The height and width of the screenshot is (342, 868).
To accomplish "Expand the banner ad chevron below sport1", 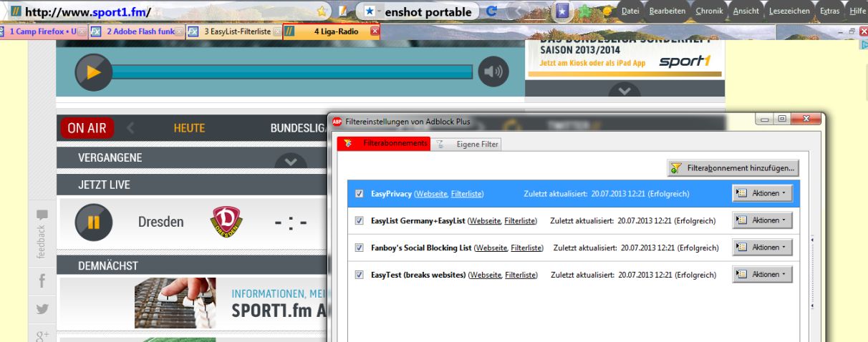I will coord(625,91).
